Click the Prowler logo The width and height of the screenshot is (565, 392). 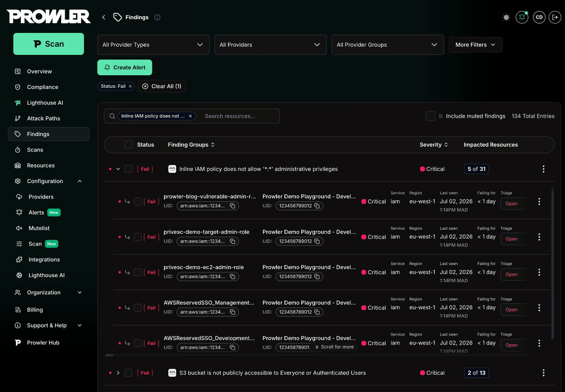pos(49,16)
